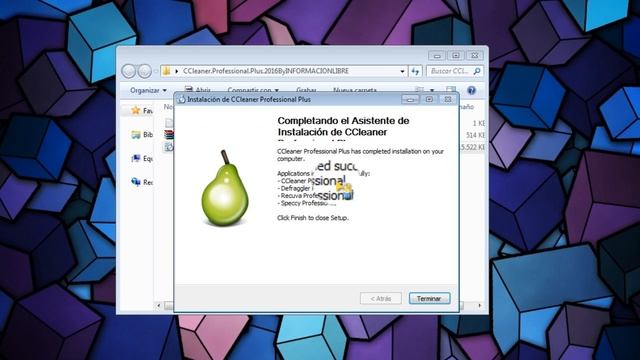
Task: Open the Compartir con dropdown
Action: pyautogui.click(x=253, y=90)
